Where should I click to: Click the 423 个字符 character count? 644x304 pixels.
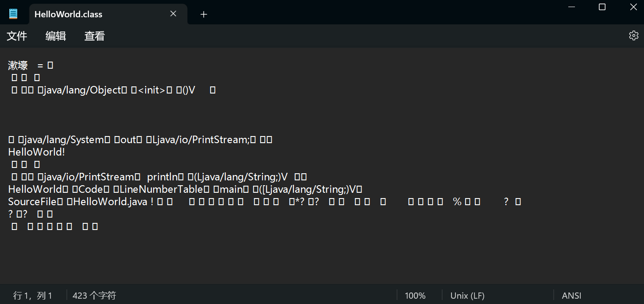[94, 296]
